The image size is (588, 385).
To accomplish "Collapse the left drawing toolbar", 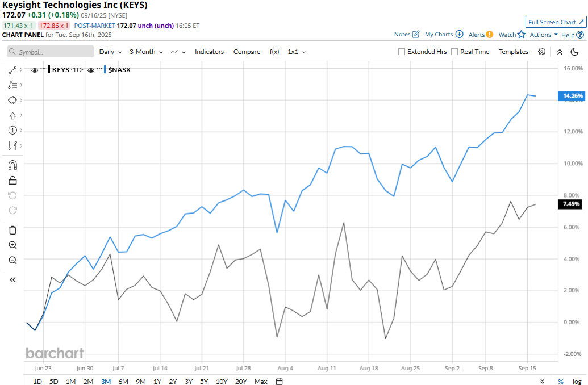I will [x=12, y=279].
